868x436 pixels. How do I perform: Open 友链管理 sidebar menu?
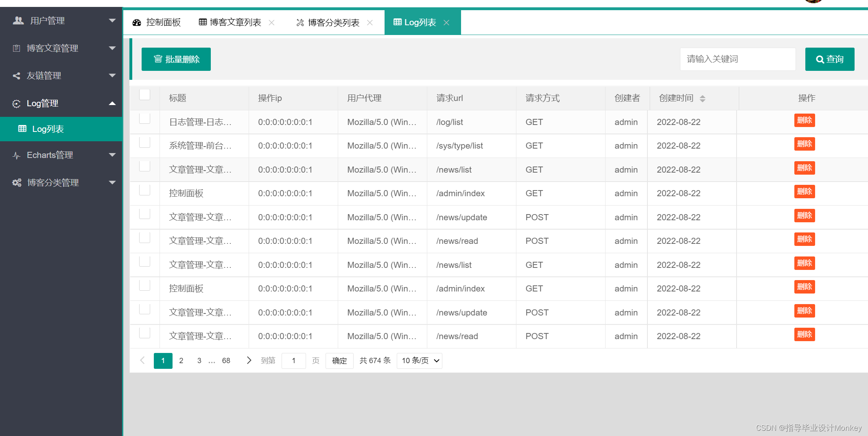pos(61,76)
